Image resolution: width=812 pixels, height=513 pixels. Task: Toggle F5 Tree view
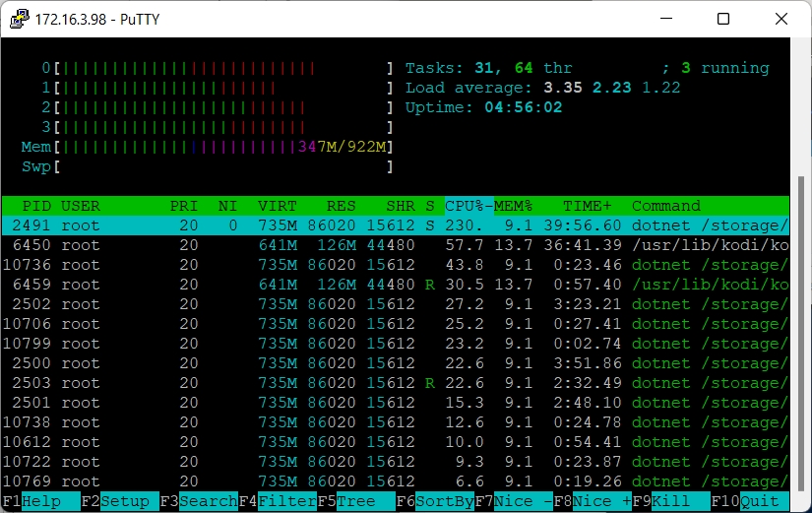[x=355, y=501]
